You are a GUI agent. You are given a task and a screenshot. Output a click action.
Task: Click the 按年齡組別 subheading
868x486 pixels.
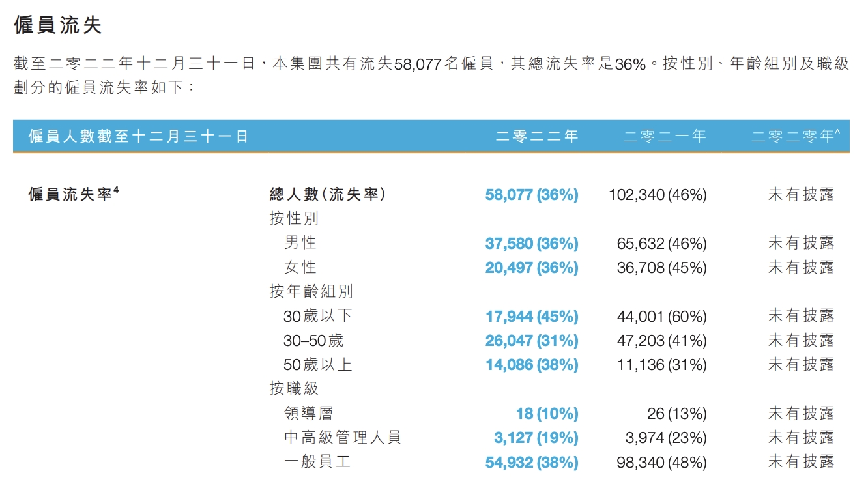click(311, 291)
